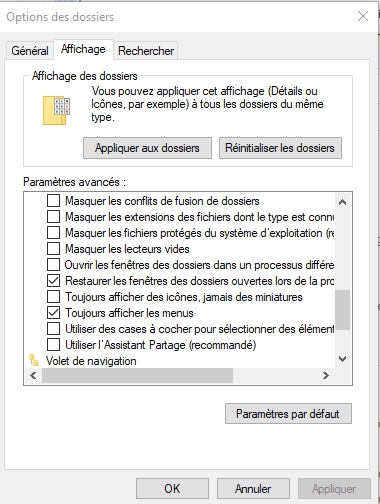This screenshot has width=380, height=504.
Task: Click the horizontal scroll right arrow
Action: pyautogui.click(x=326, y=376)
